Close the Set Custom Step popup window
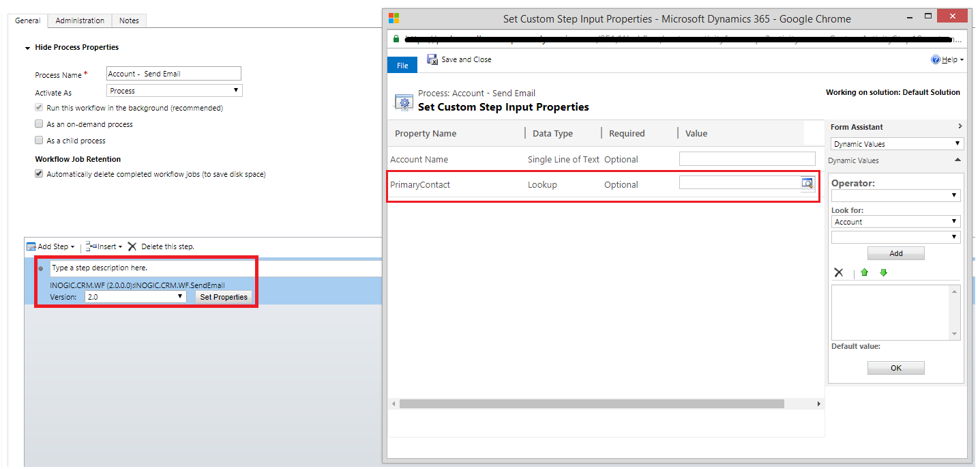 coord(953,16)
